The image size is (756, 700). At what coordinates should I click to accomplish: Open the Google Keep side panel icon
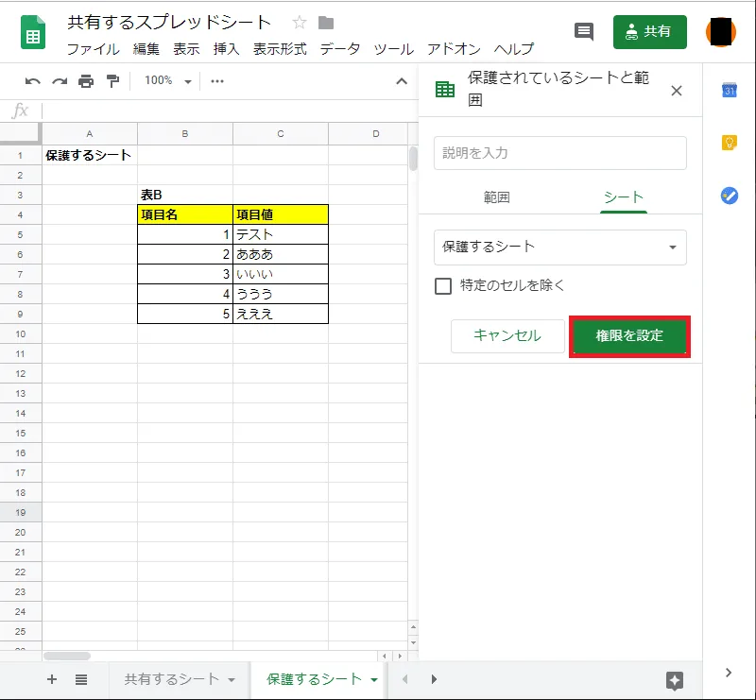[x=729, y=143]
